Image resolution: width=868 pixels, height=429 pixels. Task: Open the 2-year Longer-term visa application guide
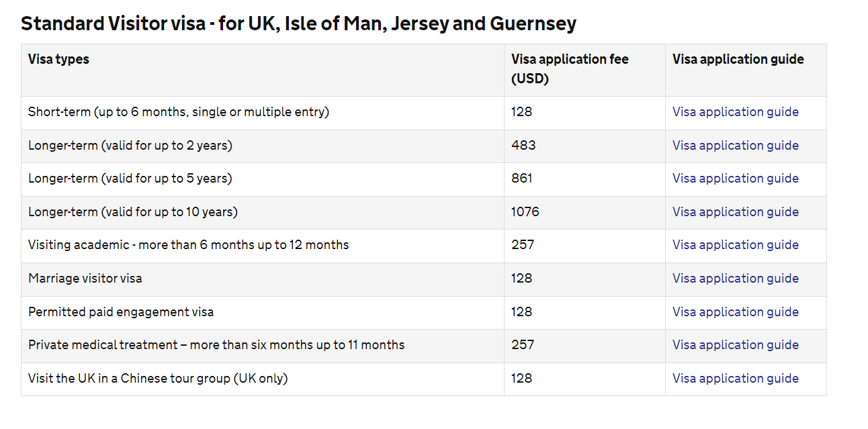[735, 146]
